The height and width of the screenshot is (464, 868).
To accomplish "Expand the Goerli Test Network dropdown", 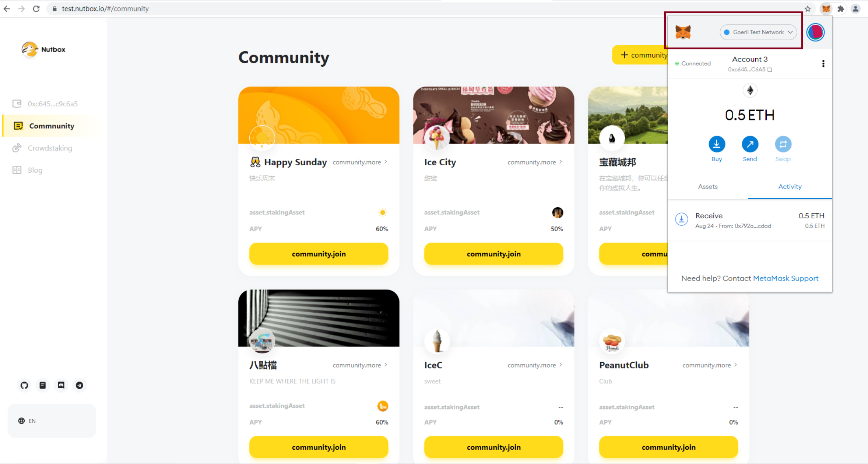I will click(x=758, y=32).
